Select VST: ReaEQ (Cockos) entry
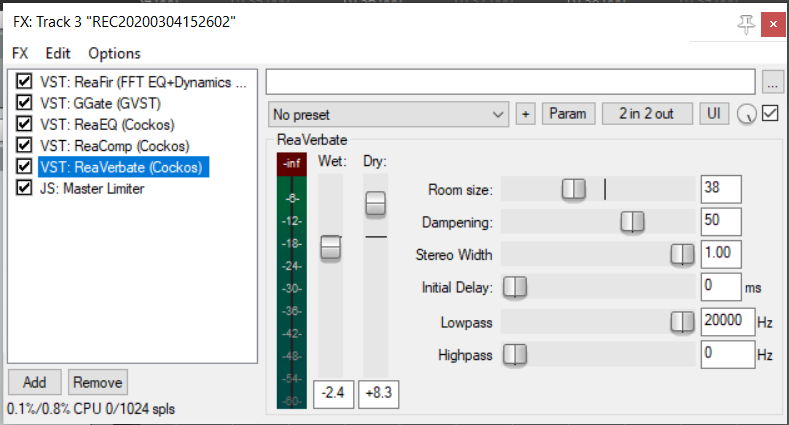The image size is (789, 425). point(107,124)
